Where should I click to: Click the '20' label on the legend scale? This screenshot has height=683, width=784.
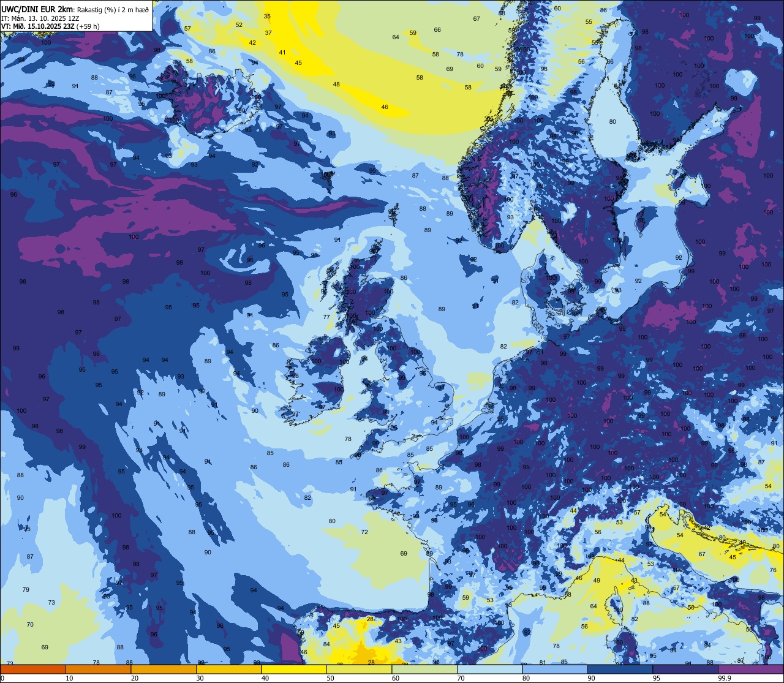(x=135, y=678)
